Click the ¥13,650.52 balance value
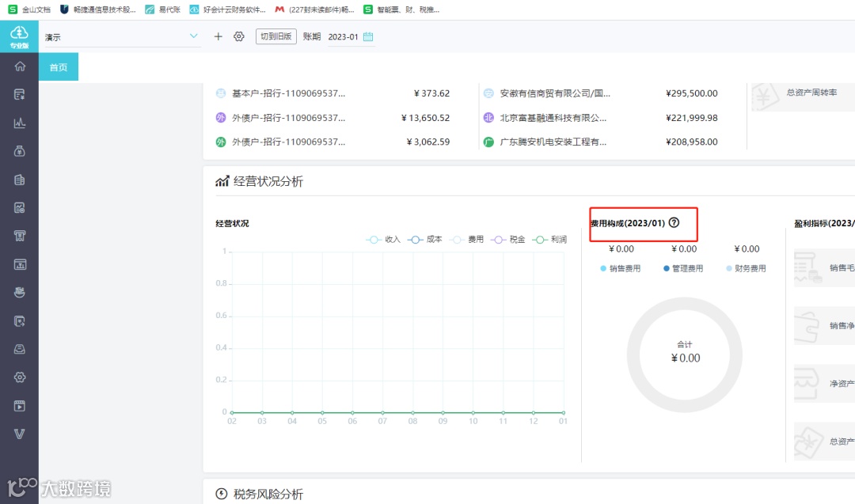 (x=425, y=118)
